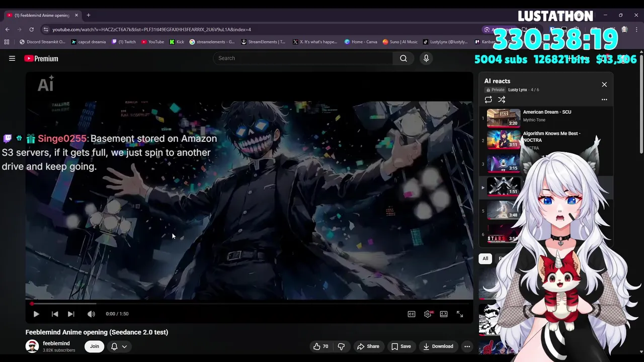Open Kick bookmark

coord(177,42)
